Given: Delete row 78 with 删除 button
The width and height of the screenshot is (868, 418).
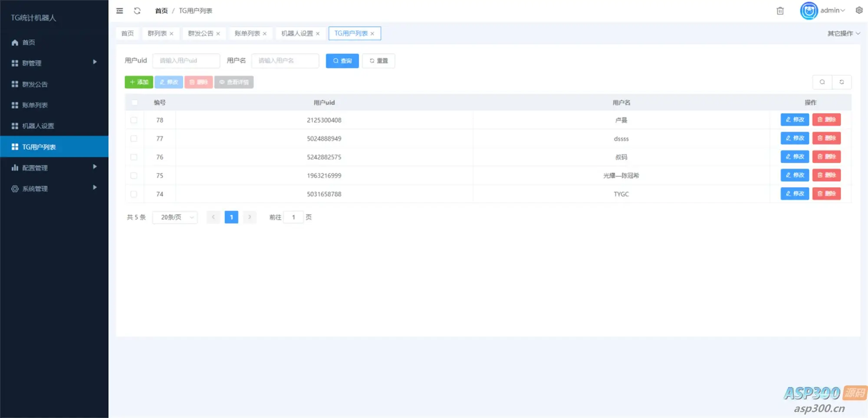Looking at the screenshot, I should pyautogui.click(x=826, y=120).
